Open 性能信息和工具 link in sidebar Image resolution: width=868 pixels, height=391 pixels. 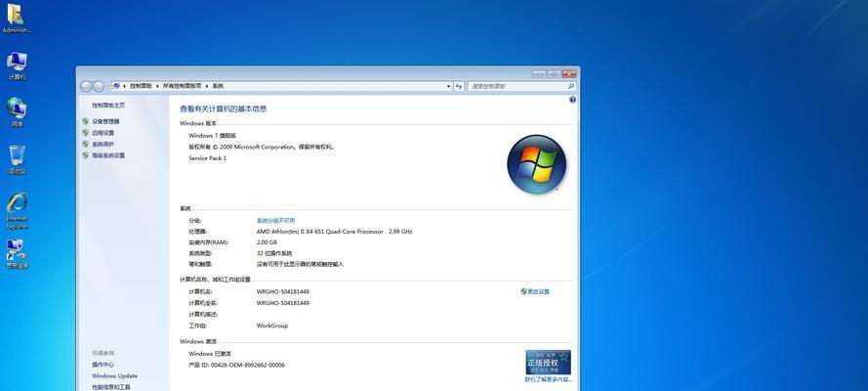[x=111, y=387]
